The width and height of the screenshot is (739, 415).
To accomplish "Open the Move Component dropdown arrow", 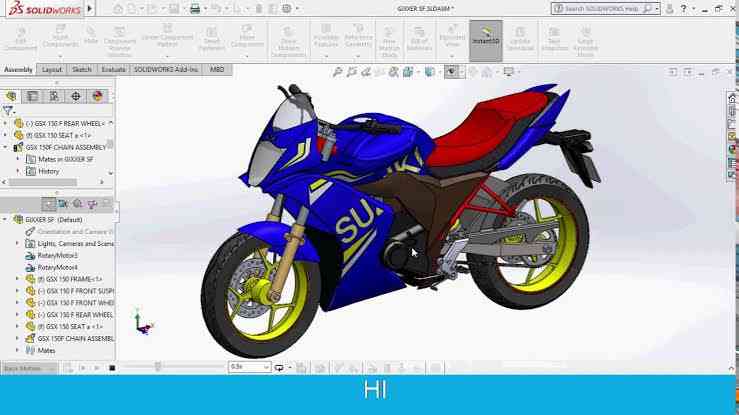I will point(247,56).
